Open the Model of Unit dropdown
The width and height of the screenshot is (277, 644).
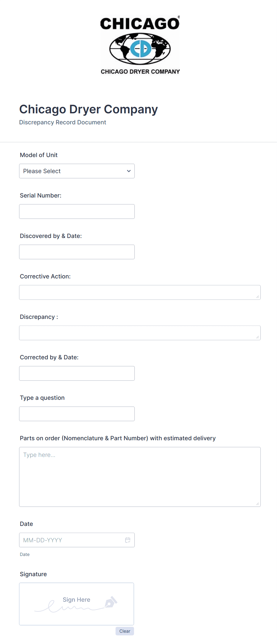point(77,171)
